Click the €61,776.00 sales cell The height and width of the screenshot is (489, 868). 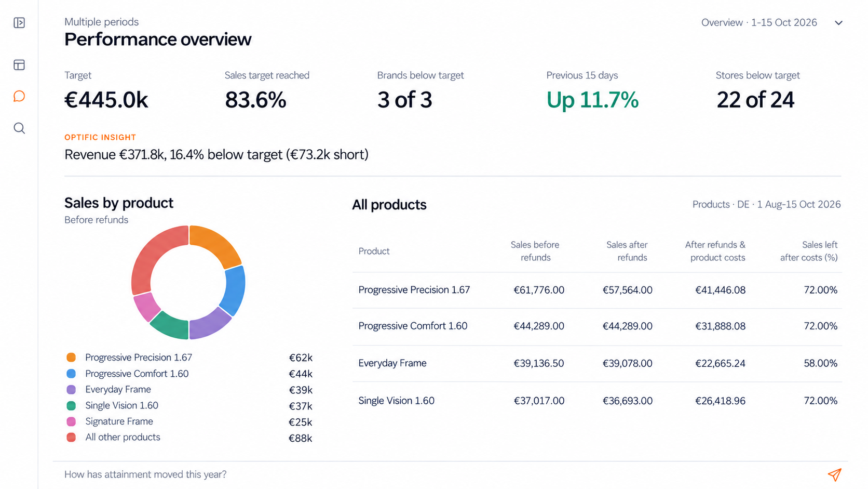(x=539, y=290)
